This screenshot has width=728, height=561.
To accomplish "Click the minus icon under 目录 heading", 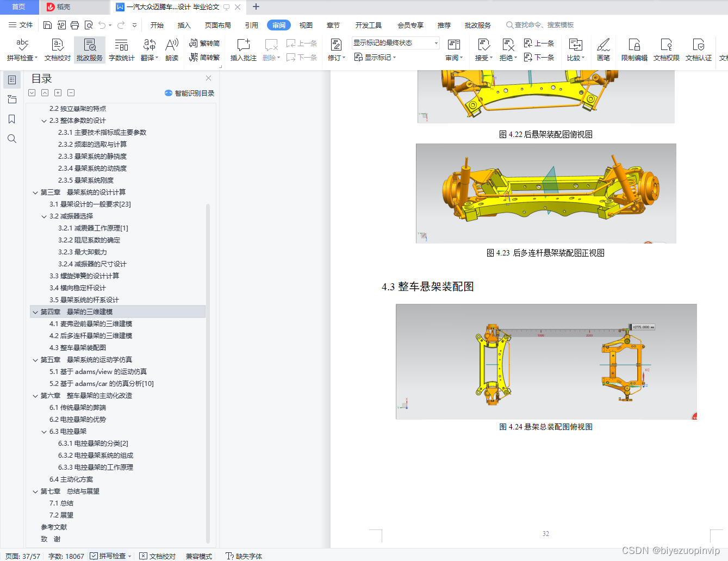I will (x=71, y=93).
